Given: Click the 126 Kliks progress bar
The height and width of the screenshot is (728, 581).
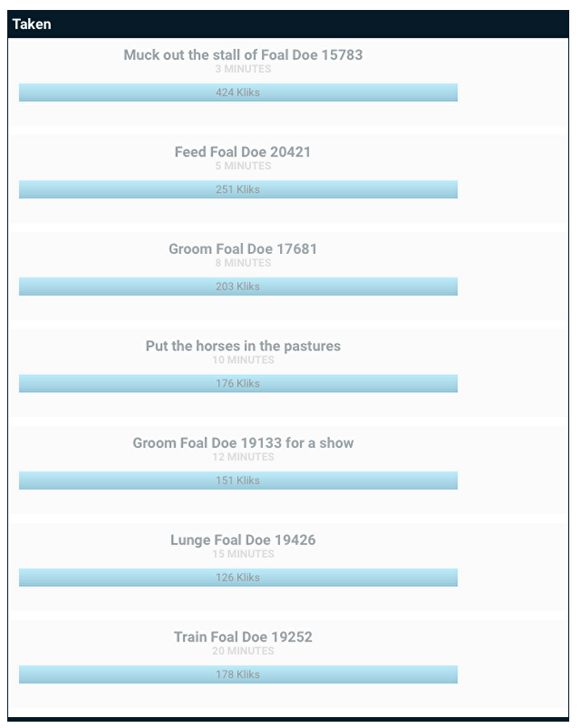Looking at the screenshot, I should (238, 577).
